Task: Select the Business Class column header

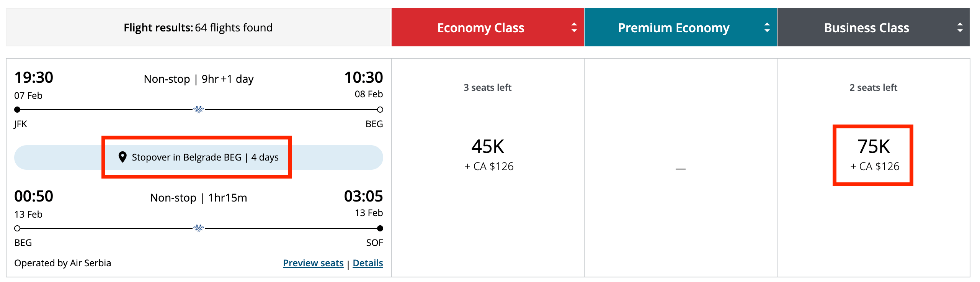Action: click(x=866, y=28)
